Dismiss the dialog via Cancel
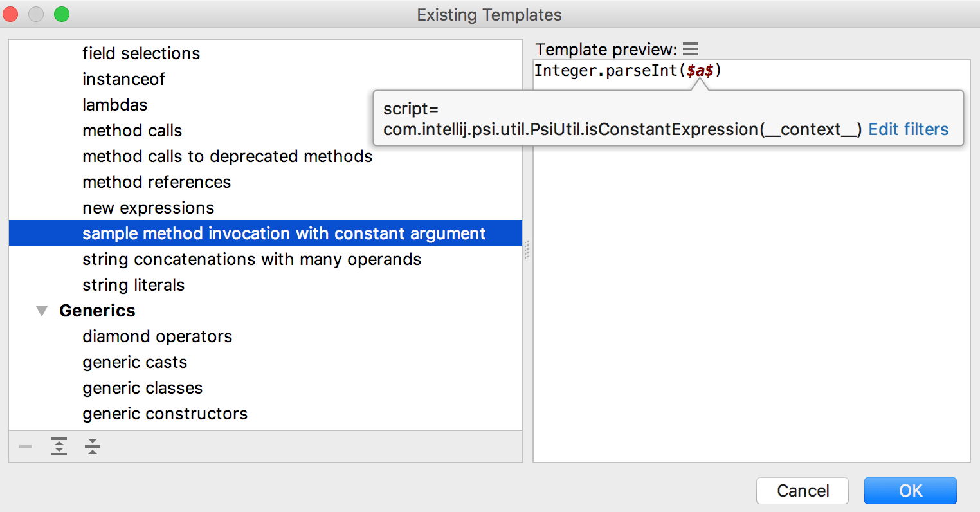Screen dimensions: 980x512 [x=802, y=490]
